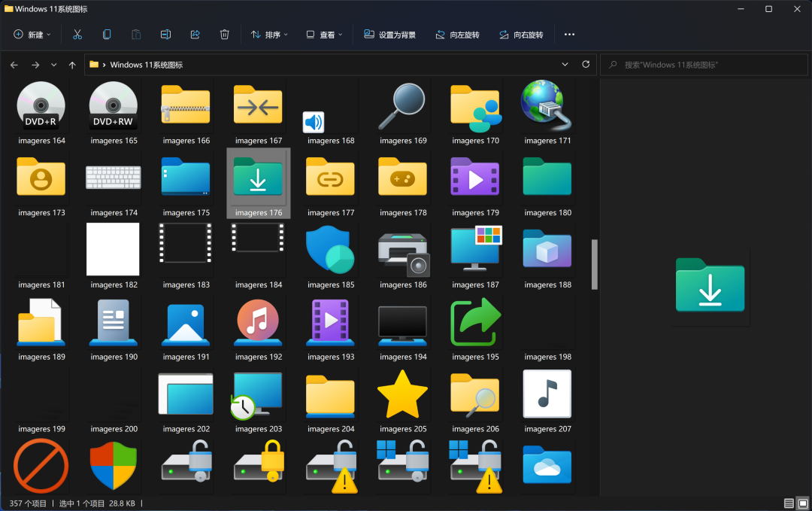Expand recent locations chevron near navigation arrows
Viewport: 812px width, 511px height.
[x=54, y=65]
